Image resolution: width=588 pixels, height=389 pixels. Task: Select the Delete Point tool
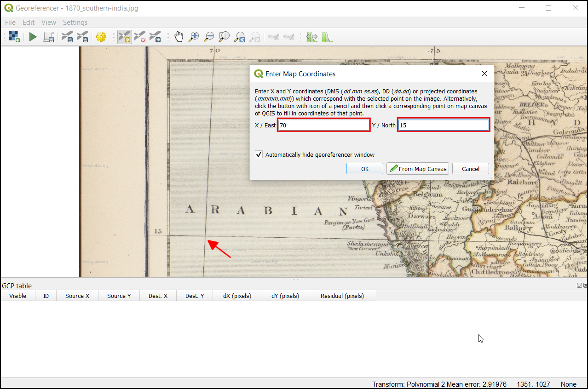pos(140,37)
